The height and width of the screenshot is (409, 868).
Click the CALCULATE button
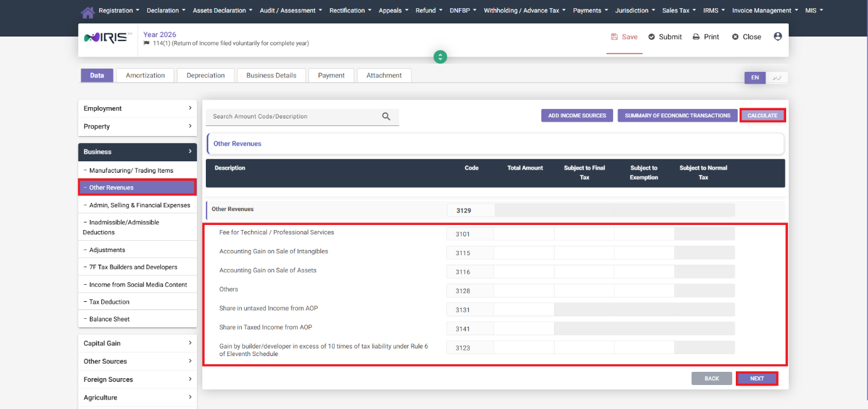click(763, 116)
